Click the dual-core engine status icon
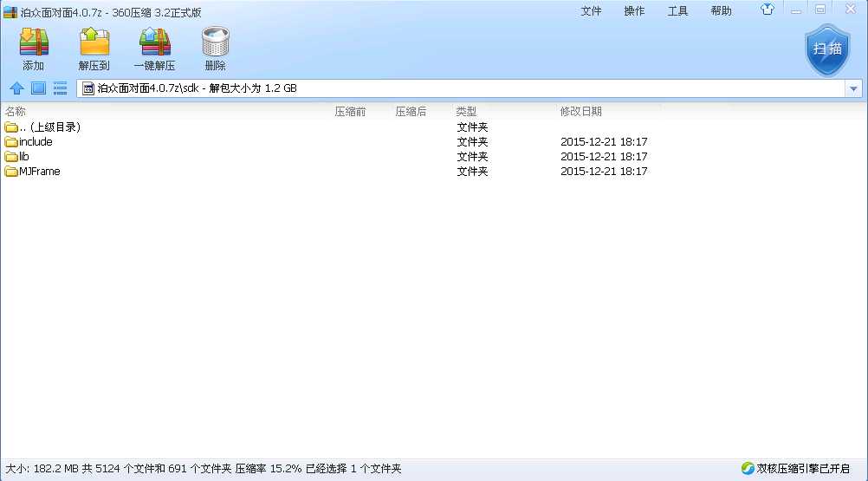Screen dimensions: 868x481 [x=748, y=468]
